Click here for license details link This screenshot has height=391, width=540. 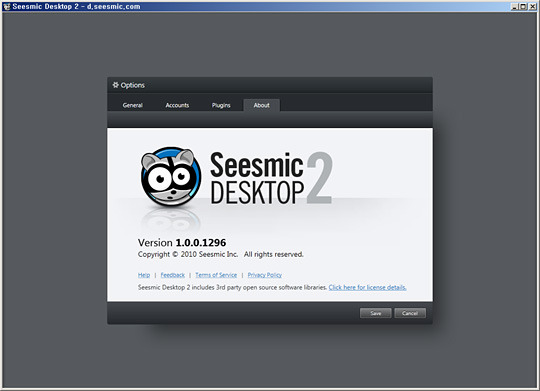tap(367, 287)
